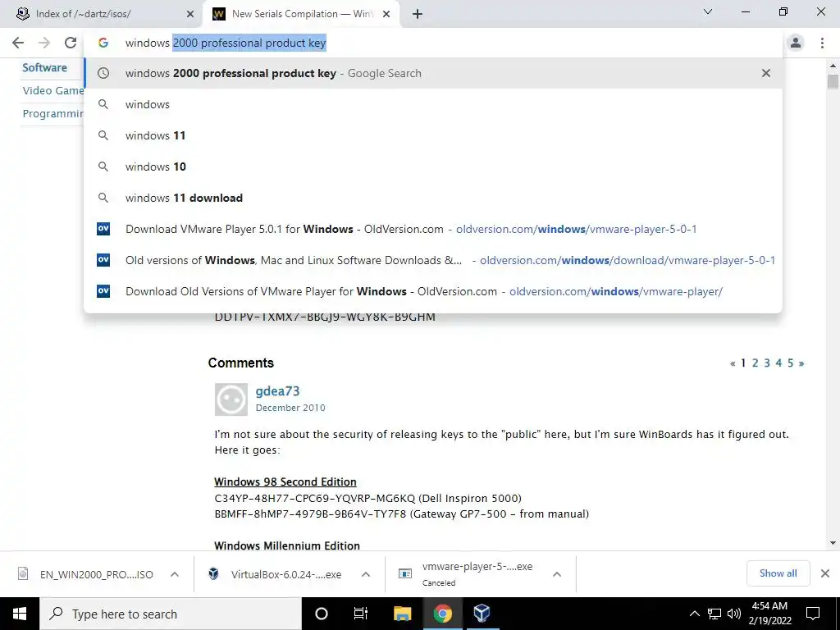Viewport: 840px width, 630px height.
Task: Click the 'Windows 98 Second Edition' heading
Action: coord(285,482)
